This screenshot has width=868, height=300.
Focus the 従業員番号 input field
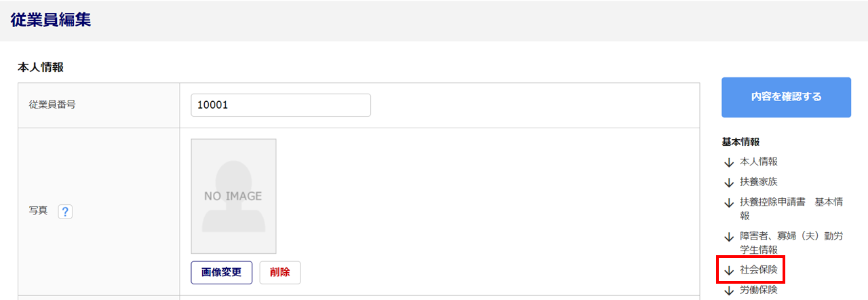coord(281,105)
